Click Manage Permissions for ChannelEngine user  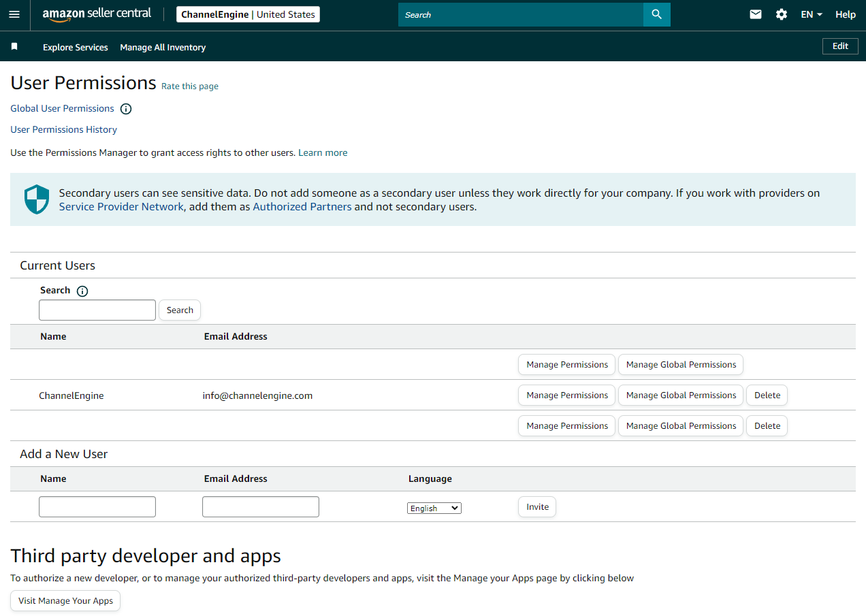[x=567, y=395]
